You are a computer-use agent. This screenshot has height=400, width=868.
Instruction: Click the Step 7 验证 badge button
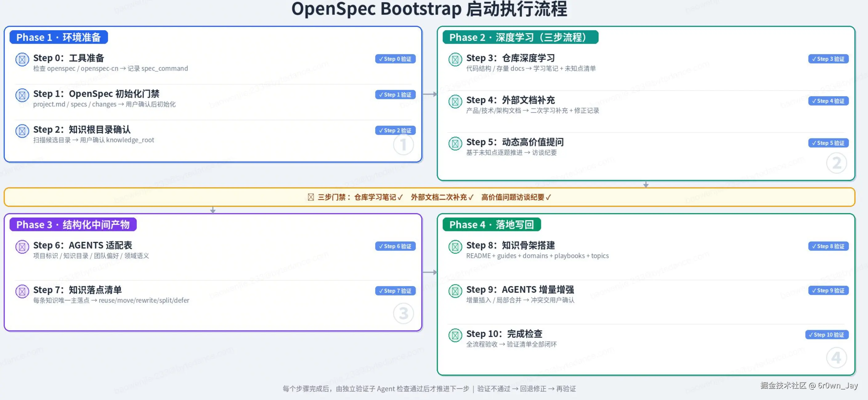pyautogui.click(x=395, y=291)
